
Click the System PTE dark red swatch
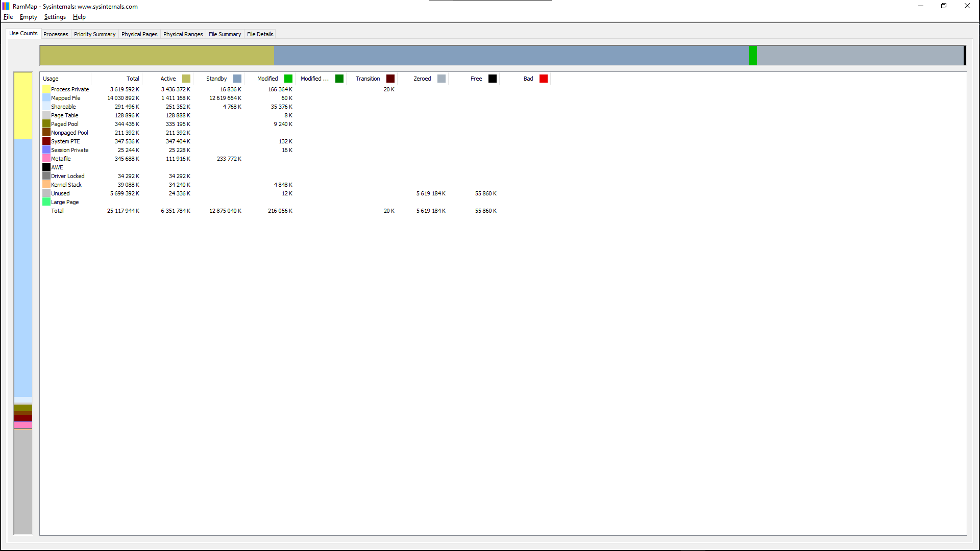click(x=46, y=141)
